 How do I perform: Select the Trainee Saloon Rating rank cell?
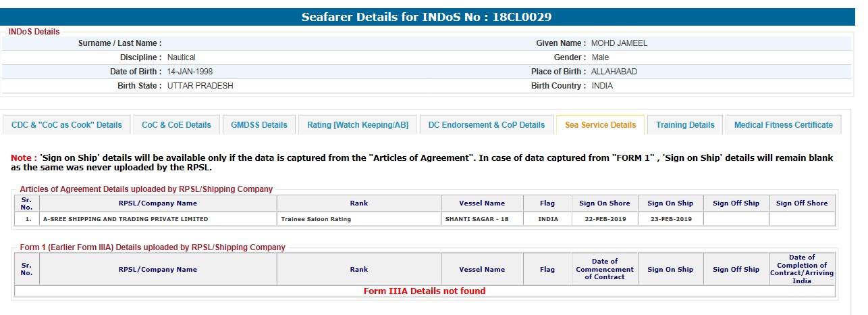(x=316, y=219)
